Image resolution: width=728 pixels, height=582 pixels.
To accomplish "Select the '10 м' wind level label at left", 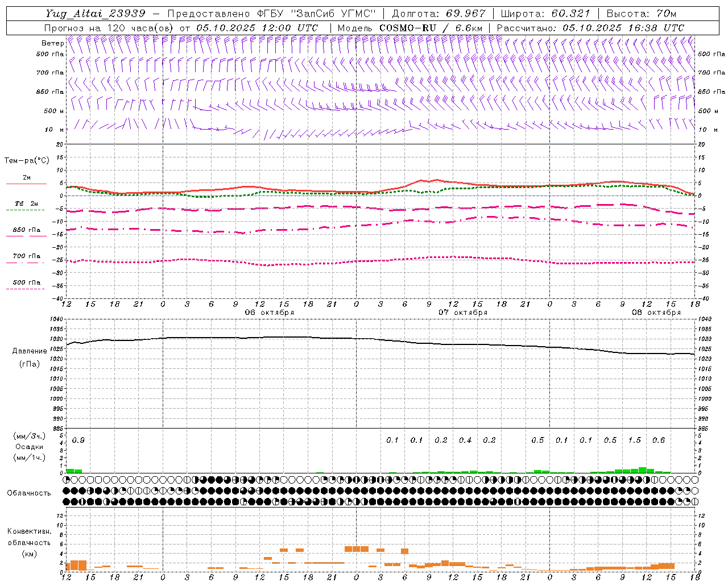I will click(x=55, y=130).
